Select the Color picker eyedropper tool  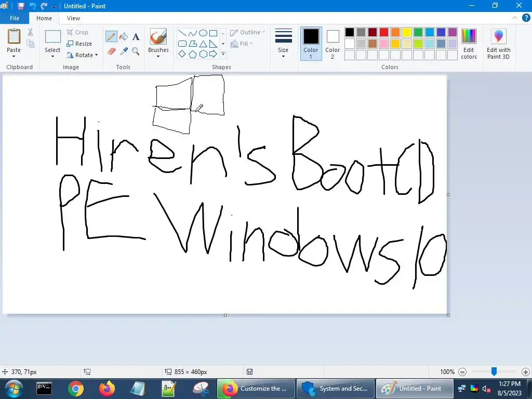124,51
